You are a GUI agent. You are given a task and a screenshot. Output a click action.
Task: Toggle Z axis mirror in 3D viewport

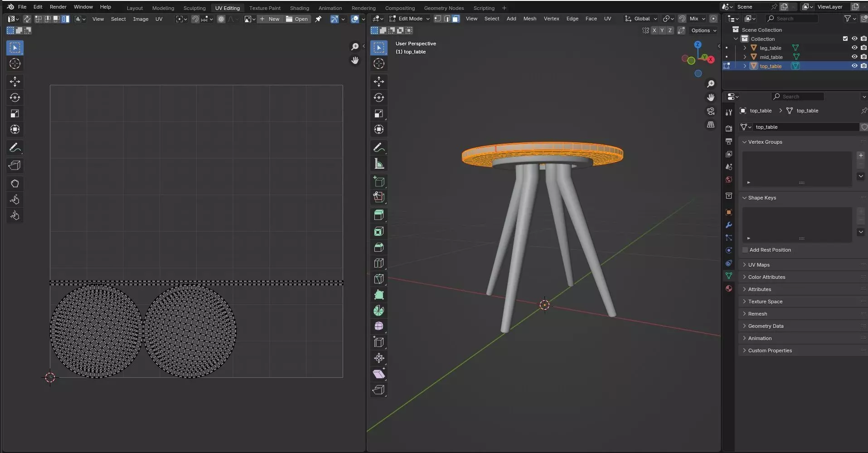(670, 30)
